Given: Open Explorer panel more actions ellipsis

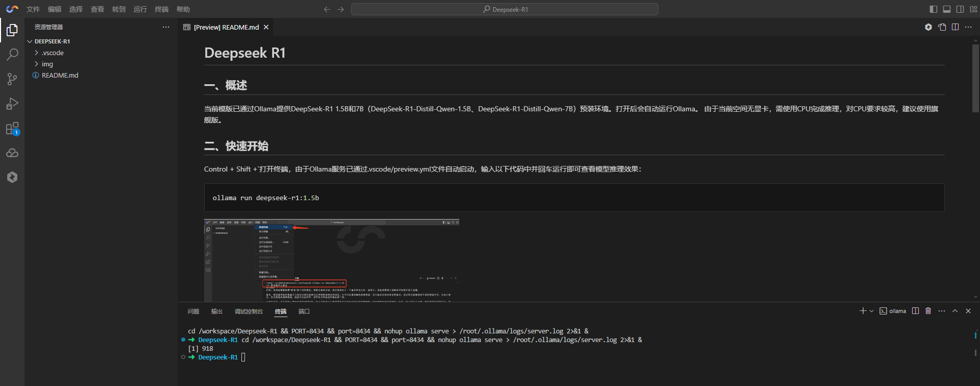Looking at the screenshot, I should (166, 27).
